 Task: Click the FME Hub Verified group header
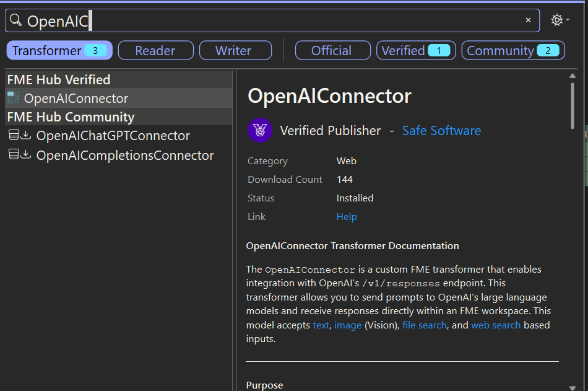[x=118, y=80]
